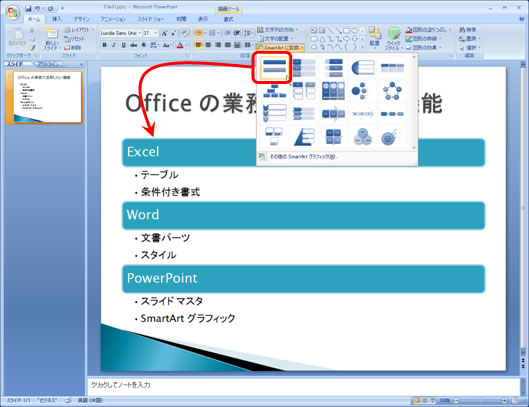Image resolution: width=529 pixels, height=407 pixels.
Task: Toggle bulleted list
Action: 198,33
